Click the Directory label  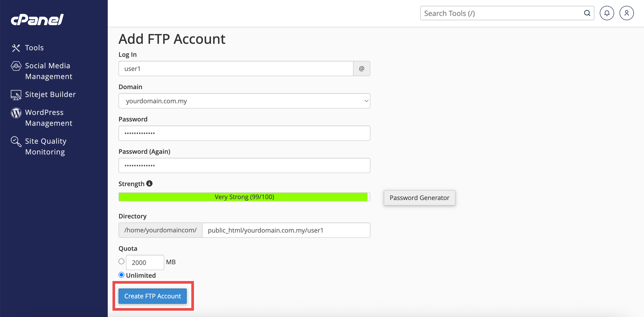(x=132, y=216)
